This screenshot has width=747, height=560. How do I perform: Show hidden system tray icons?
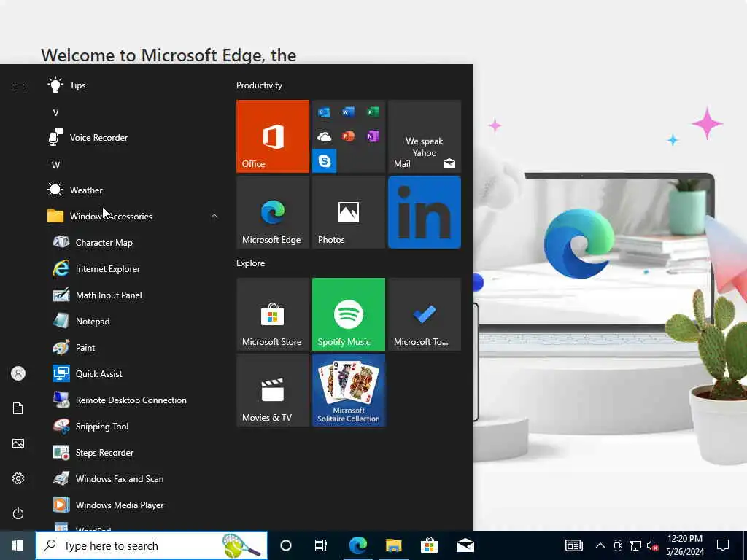pos(600,545)
